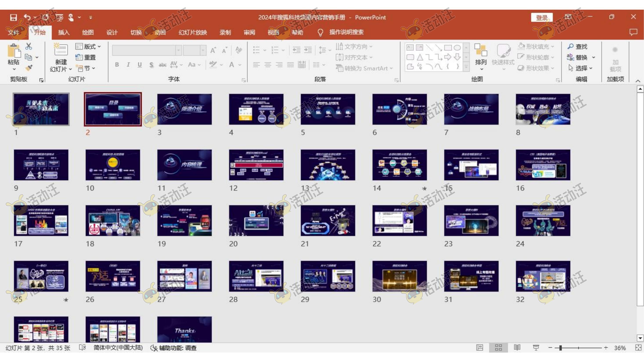644x362 pixels.
Task: Toggle Align Right paragraph
Action: click(279, 65)
